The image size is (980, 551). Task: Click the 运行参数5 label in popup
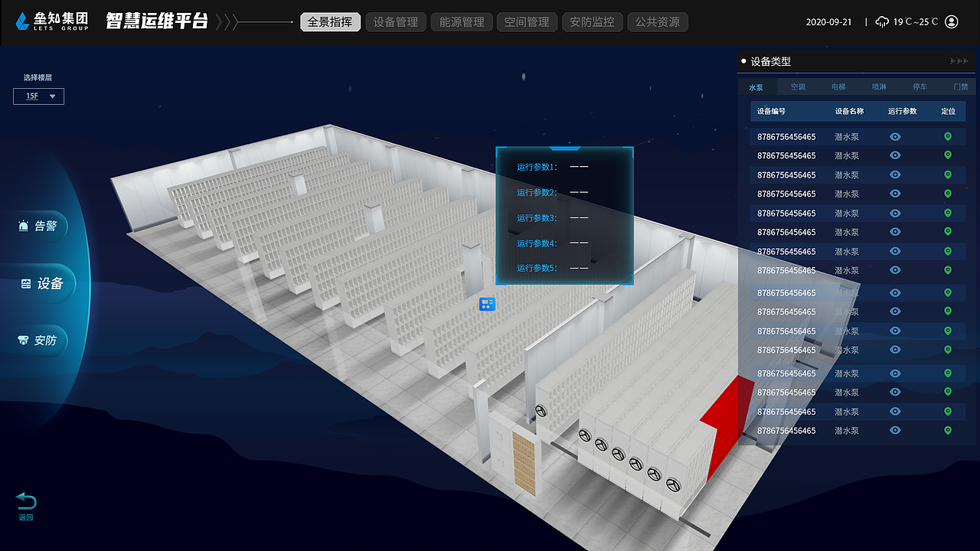tap(537, 268)
